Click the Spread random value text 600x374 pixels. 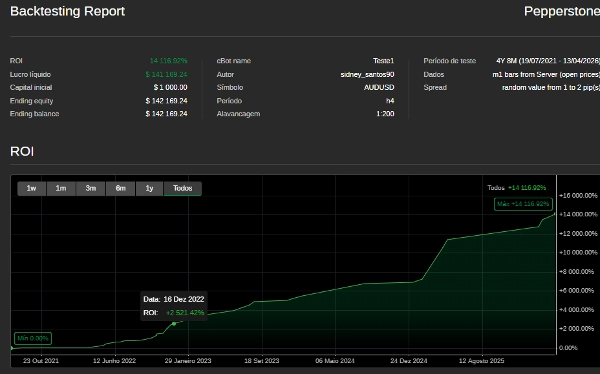pos(551,87)
